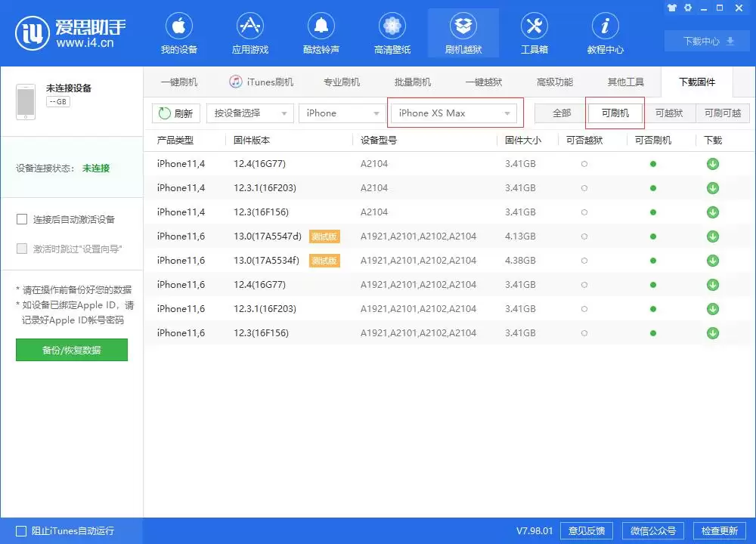This screenshot has height=544, width=756.
Task: Download iPhone11,4 12.3.1(16F203) firmware
Action: (x=713, y=188)
